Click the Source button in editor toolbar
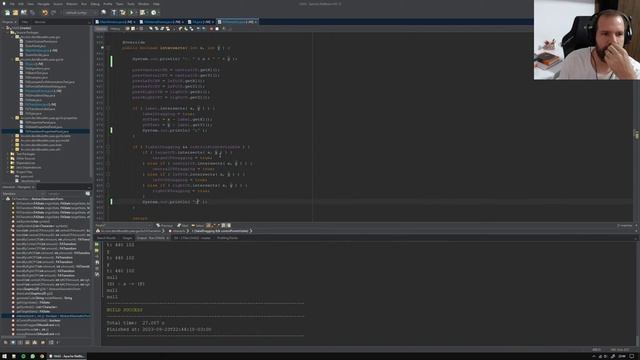 coord(101,29)
